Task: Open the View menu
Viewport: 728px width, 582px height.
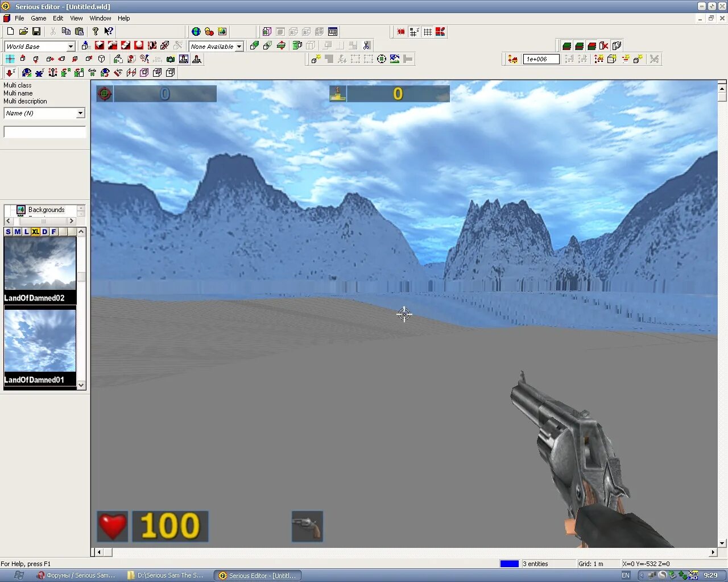Action: click(x=76, y=18)
